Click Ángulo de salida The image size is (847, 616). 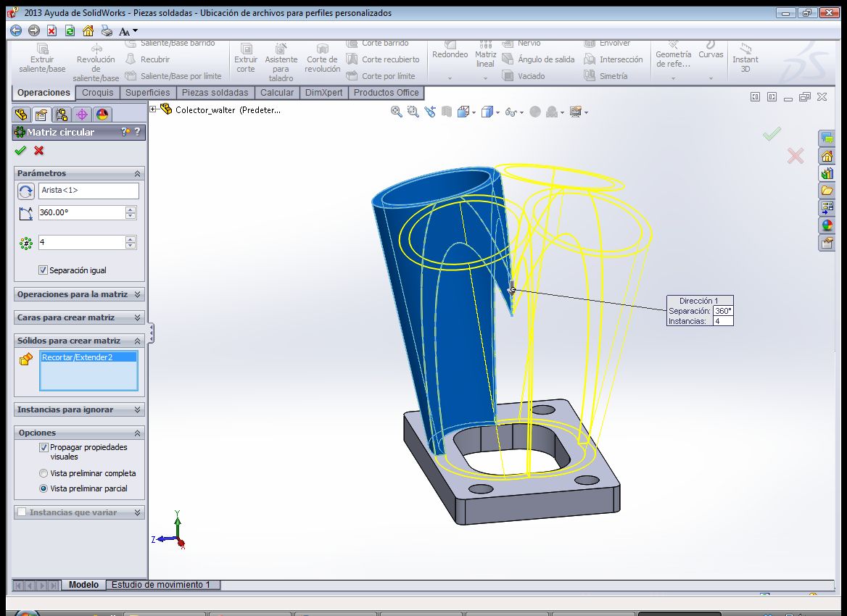[x=538, y=59]
